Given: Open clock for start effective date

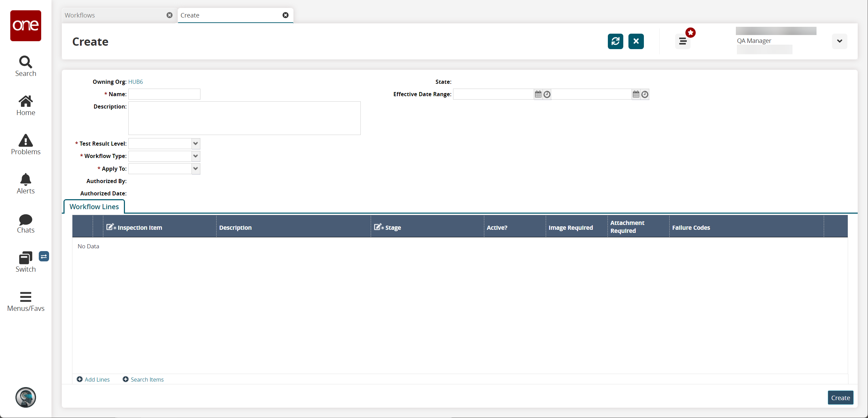Looking at the screenshot, I should (x=547, y=94).
